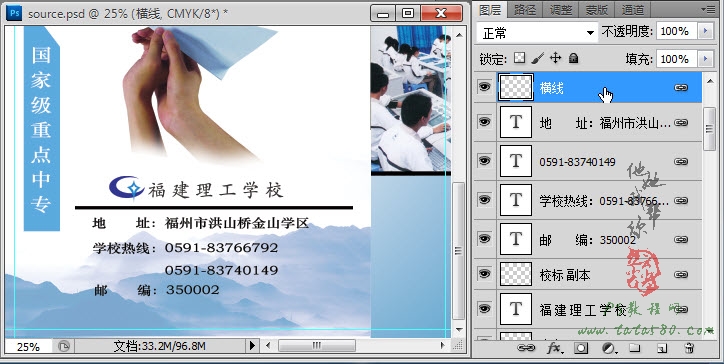Lock image pixels brush icon
The height and width of the screenshot is (364, 724).
pos(537,58)
